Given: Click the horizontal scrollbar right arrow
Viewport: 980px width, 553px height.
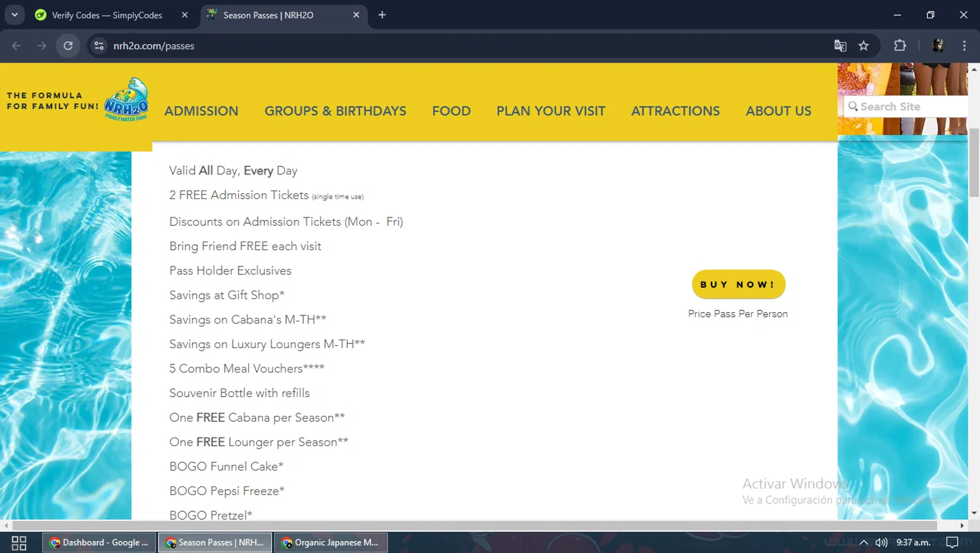Looking at the screenshot, I should (962, 526).
